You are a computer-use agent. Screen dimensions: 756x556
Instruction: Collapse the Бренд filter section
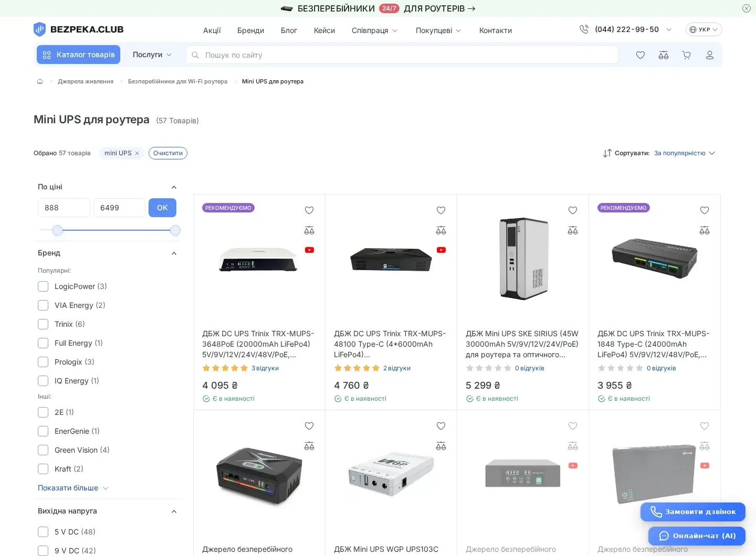point(174,253)
